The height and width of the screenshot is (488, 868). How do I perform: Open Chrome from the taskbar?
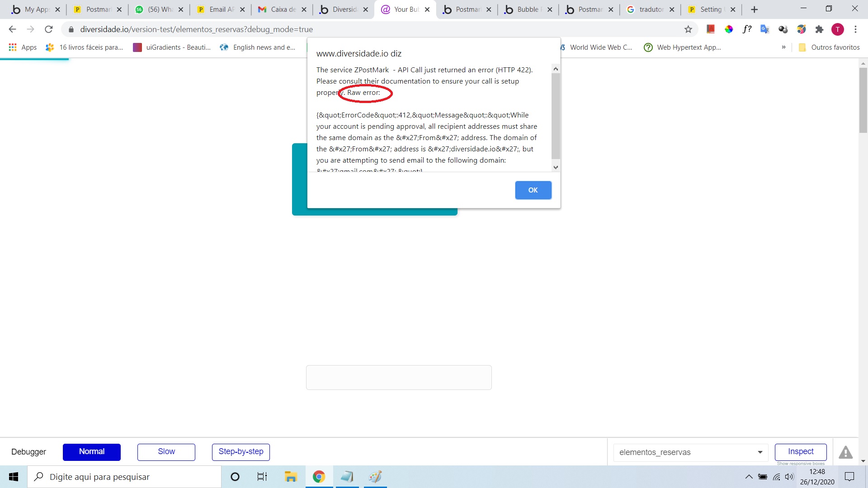319,477
